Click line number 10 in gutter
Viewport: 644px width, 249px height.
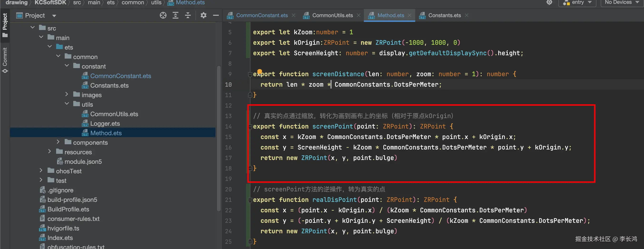click(x=228, y=85)
